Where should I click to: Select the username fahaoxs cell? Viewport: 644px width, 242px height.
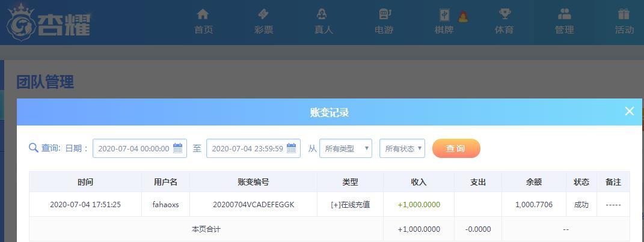pyautogui.click(x=165, y=204)
